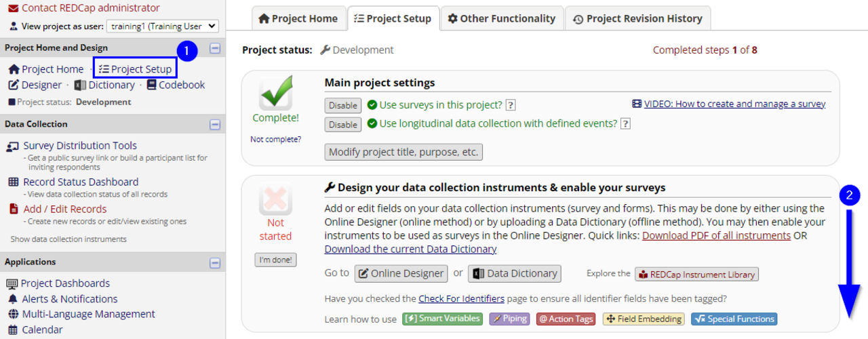The height and width of the screenshot is (339, 868).
Task: Open Multi-Language Management globe icon
Action: pos(13,315)
